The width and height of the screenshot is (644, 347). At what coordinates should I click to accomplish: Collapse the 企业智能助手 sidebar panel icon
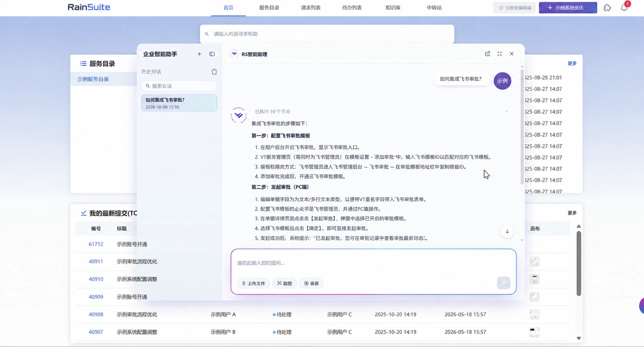212,54
